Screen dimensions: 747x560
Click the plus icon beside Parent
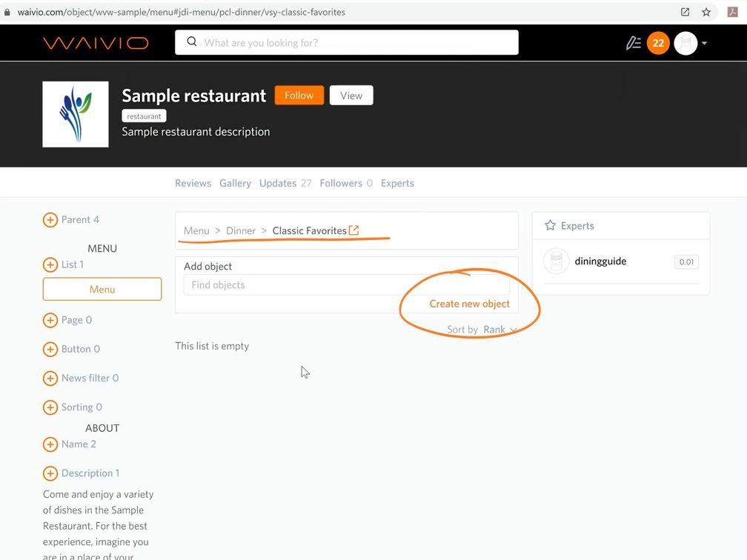[50, 220]
